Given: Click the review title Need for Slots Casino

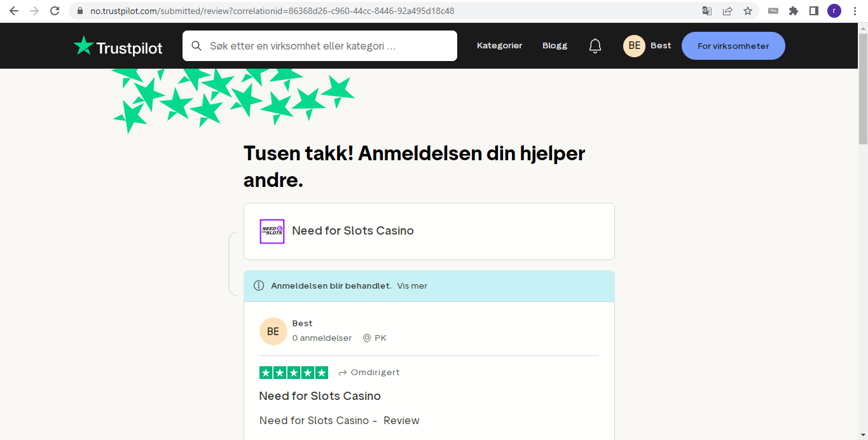Looking at the screenshot, I should click(320, 396).
